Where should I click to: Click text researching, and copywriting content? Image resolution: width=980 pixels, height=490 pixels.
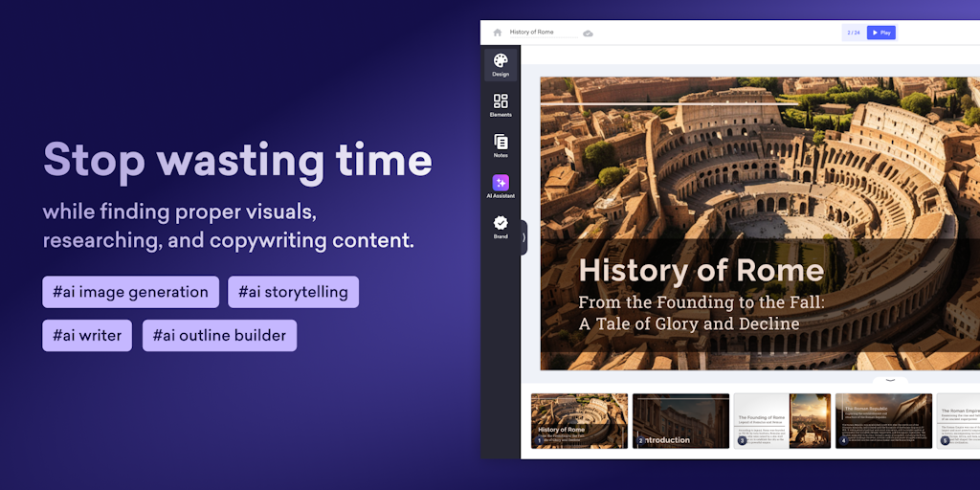click(228, 240)
